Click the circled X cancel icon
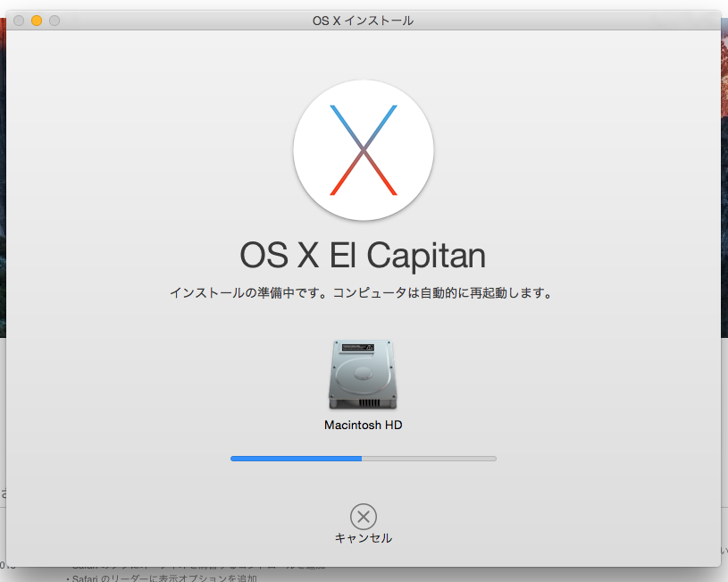The width and height of the screenshot is (728, 582). pos(363,517)
